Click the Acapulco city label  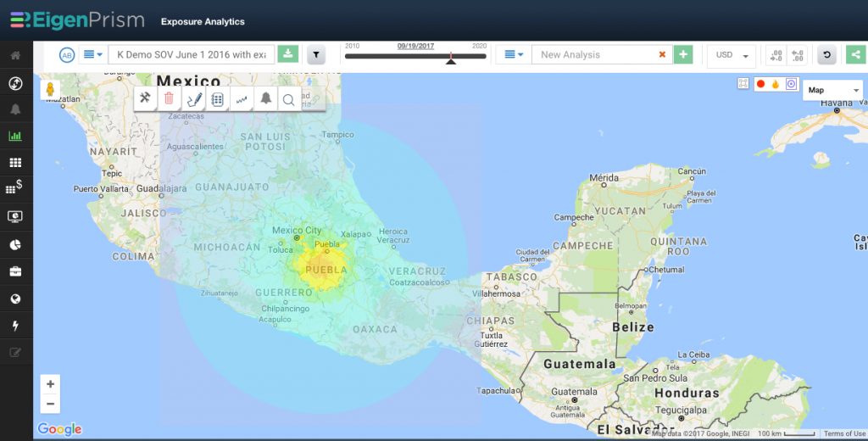coord(275,320)
